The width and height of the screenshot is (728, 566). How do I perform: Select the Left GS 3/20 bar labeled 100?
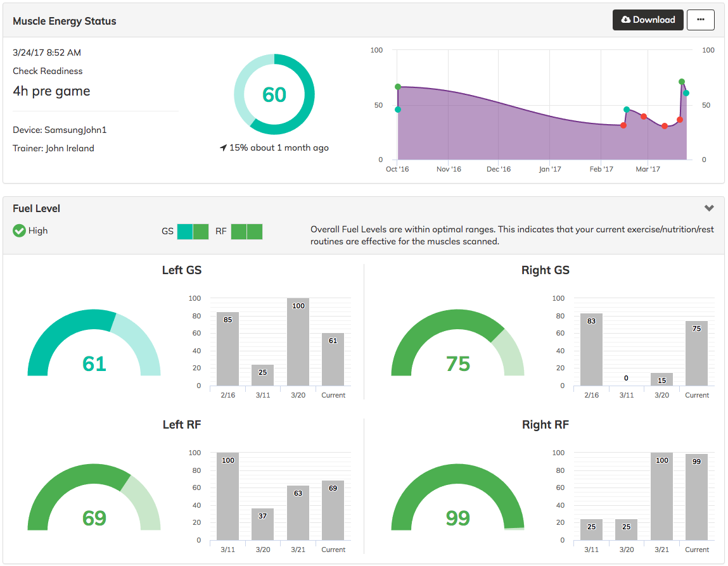click(298, 342)
